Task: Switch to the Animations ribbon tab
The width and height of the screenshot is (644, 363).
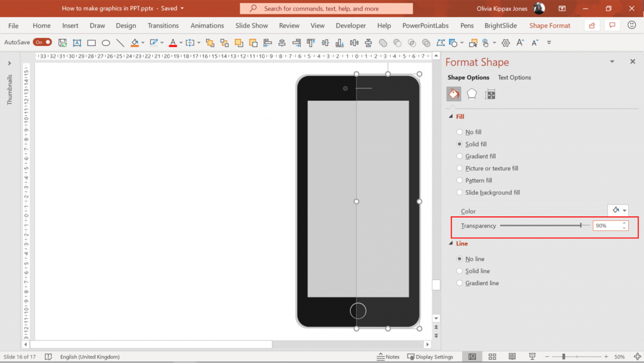Action: tap(207, 25)
